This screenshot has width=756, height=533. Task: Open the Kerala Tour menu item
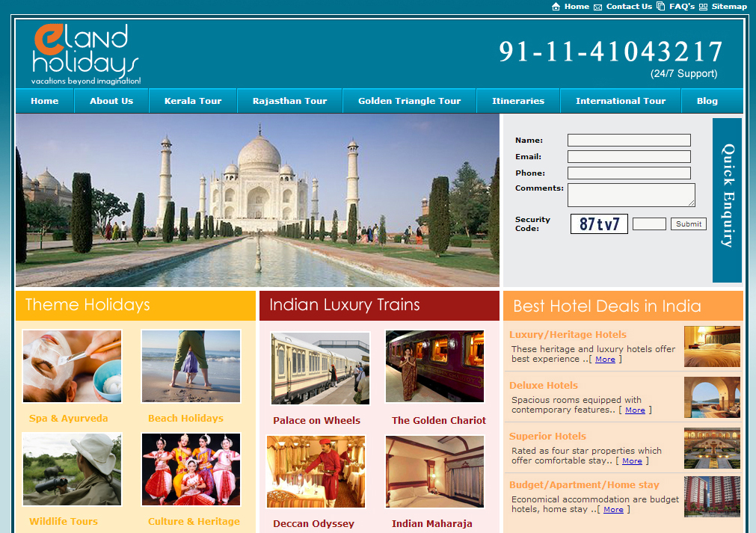tap(193, 101)
